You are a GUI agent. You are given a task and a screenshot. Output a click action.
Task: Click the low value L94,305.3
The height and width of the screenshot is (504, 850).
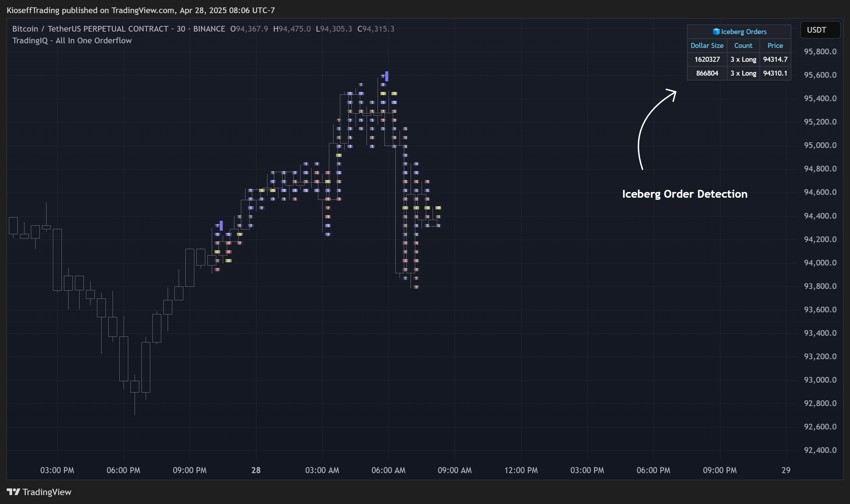(334, 29)
